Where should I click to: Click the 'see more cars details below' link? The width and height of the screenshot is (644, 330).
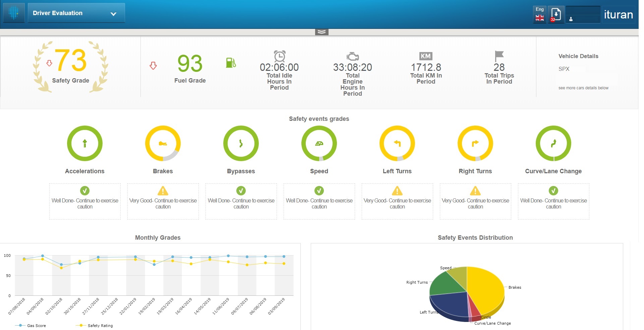point(583,88)
